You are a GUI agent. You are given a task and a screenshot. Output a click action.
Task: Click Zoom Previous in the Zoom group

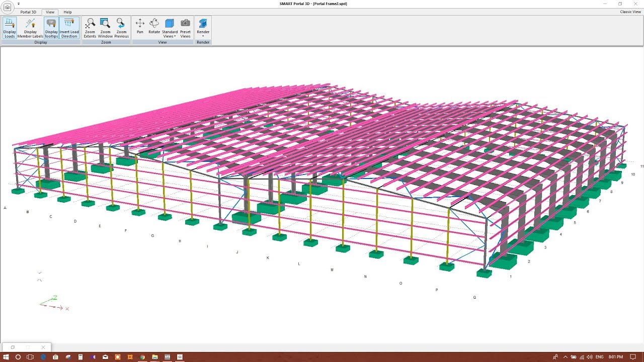(x=121, y=28)
